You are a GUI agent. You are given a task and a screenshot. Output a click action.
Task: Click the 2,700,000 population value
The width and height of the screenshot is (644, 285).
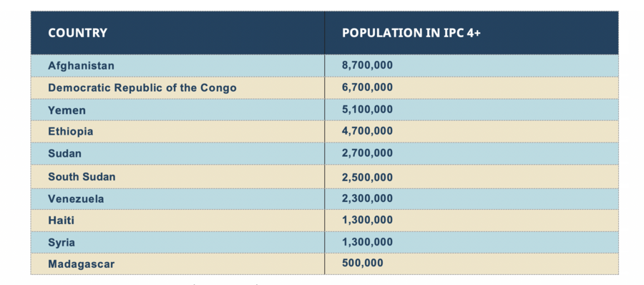[x=367, y=153]
